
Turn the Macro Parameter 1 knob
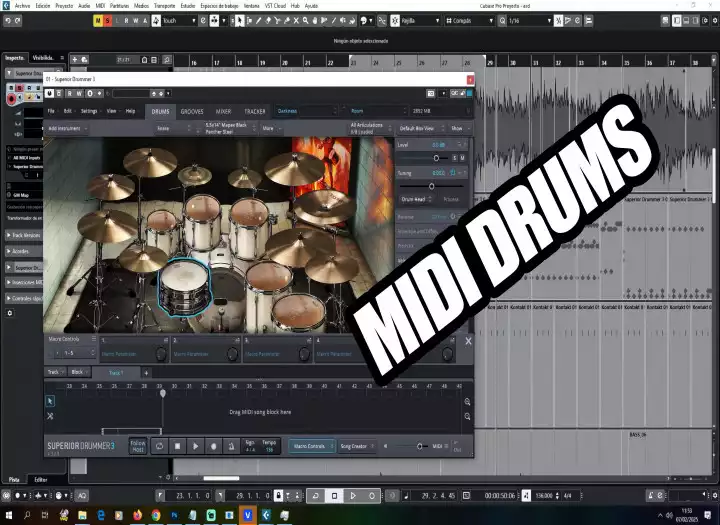161,354
